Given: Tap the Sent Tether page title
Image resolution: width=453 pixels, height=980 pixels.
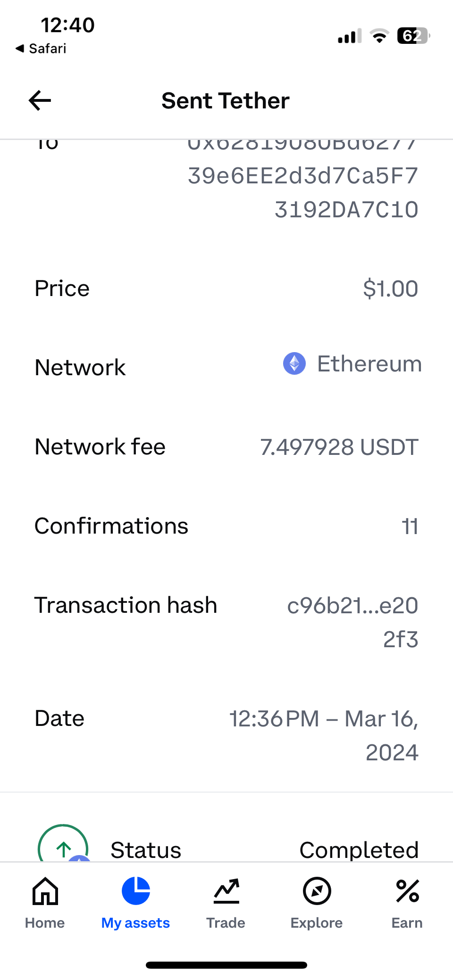Looking at the screenshot, I should coord(226,100).
